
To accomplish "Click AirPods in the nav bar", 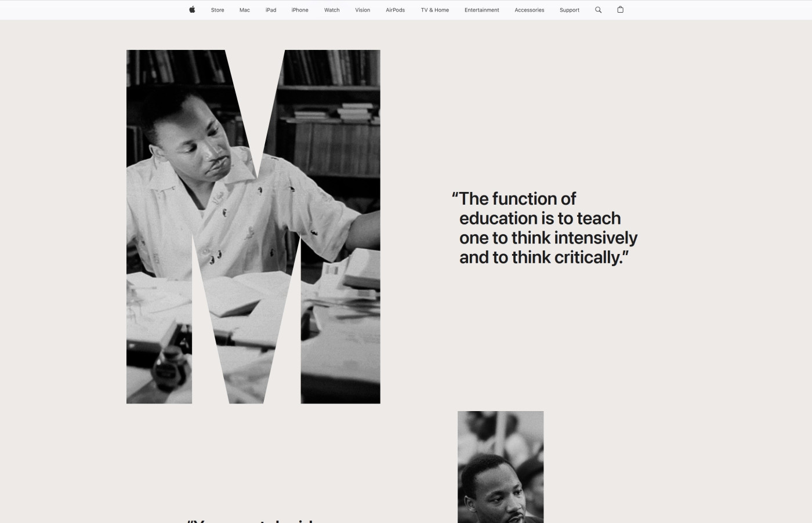I will click(395, 10).
